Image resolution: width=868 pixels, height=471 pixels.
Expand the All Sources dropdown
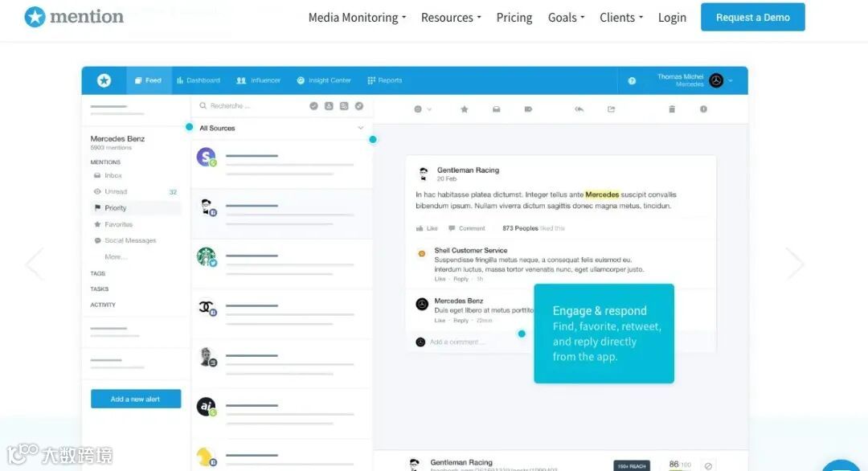click(x=281, y=128)
